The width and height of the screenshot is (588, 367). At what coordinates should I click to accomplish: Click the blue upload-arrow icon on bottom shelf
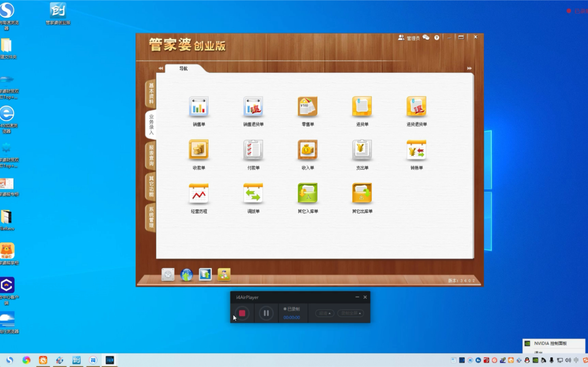tap(205, 274)
